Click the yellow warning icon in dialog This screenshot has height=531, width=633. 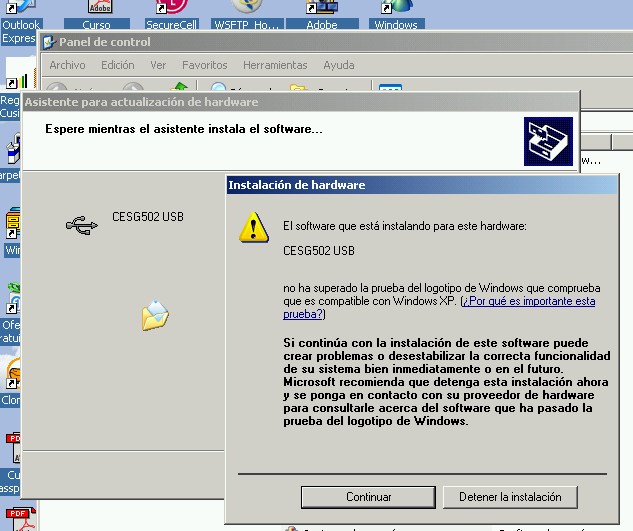coord(254,227)
